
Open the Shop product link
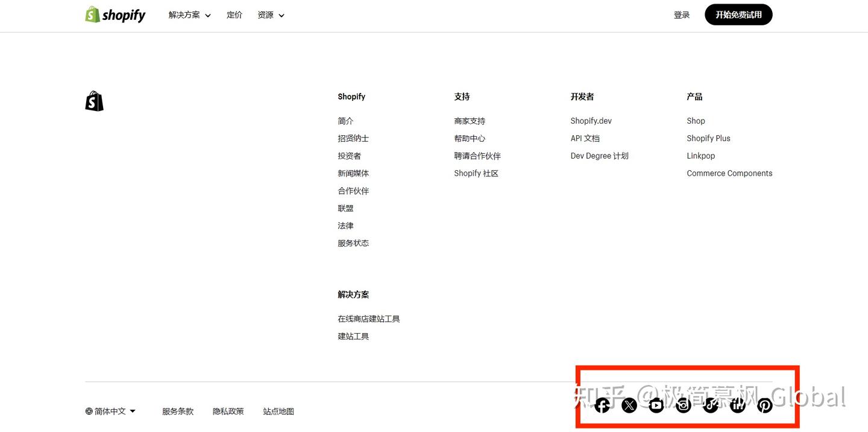point(696,121)
